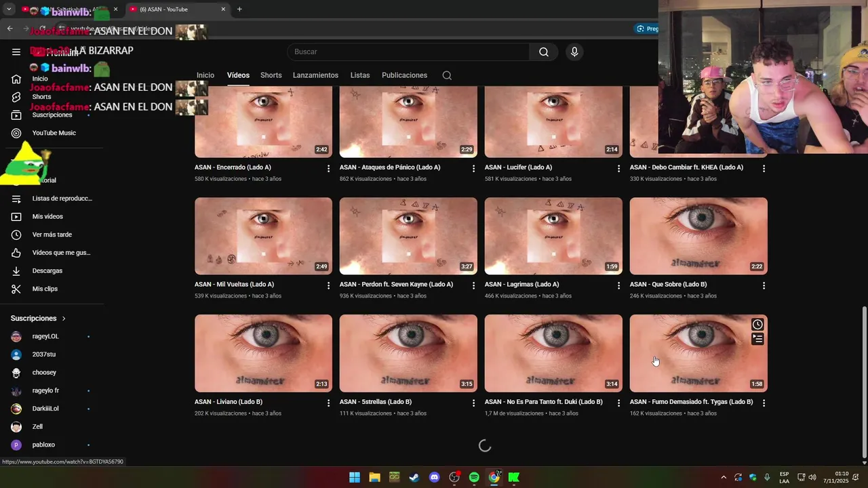868x488 pixels.
Task: Open options for Fumo Demasiado video
Action: click(x=764, y=403)
